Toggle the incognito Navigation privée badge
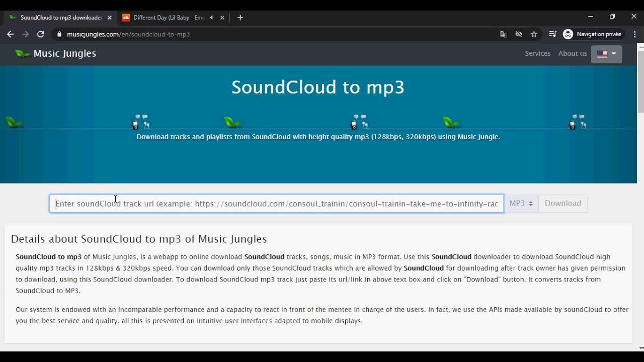Image resolution: width=644 pixels, height=362 pixels. tap(593, 34)
